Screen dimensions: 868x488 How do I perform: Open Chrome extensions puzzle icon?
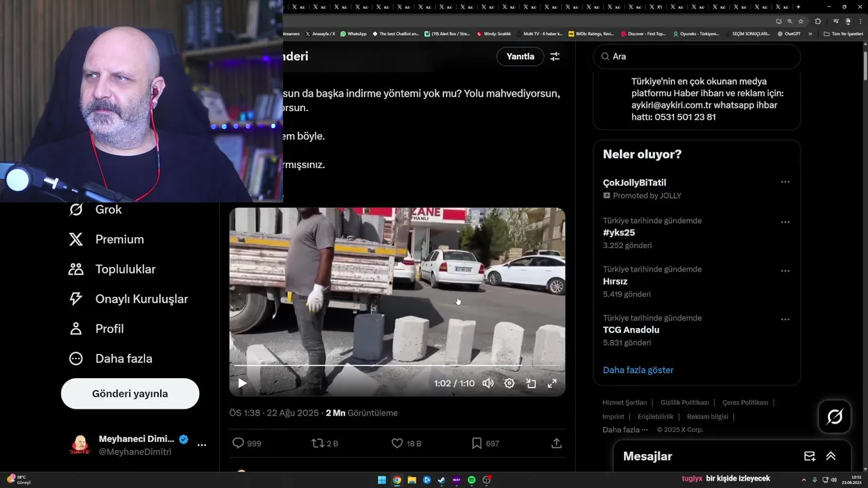pyautogui.click(x=818, y=21)
